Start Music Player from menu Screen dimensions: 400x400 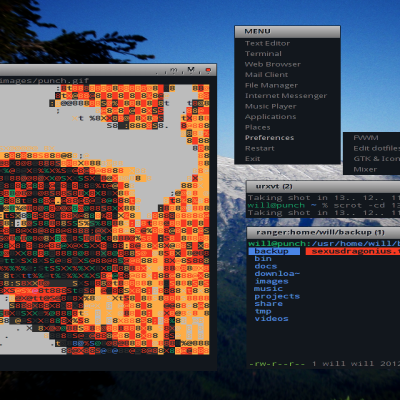coord(271,106)
